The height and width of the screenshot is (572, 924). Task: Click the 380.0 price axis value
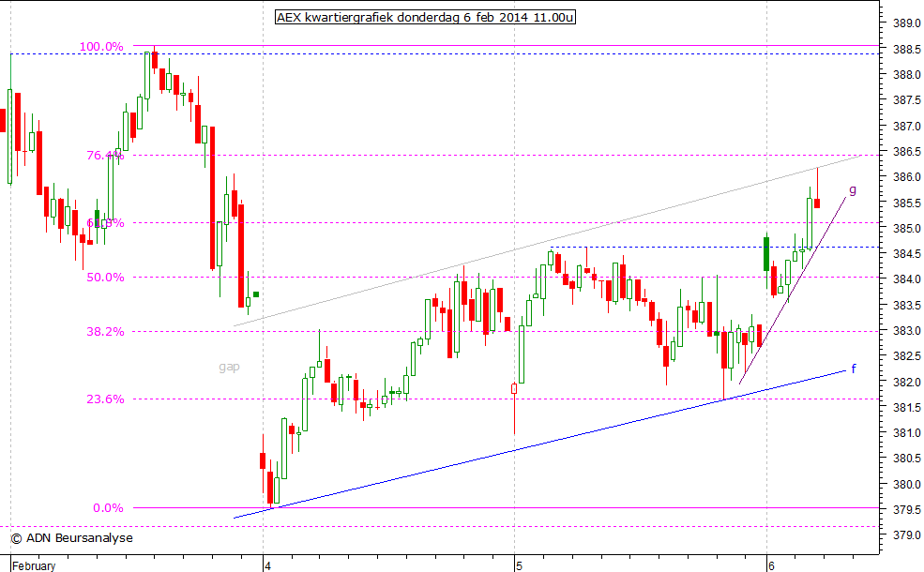tap(907, 484)
